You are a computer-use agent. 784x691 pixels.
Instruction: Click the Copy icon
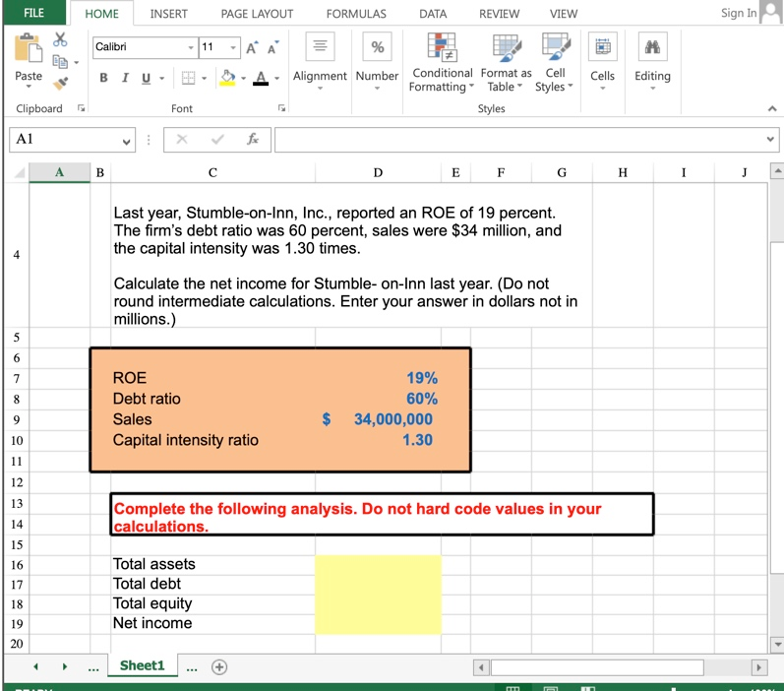point(60,62)
